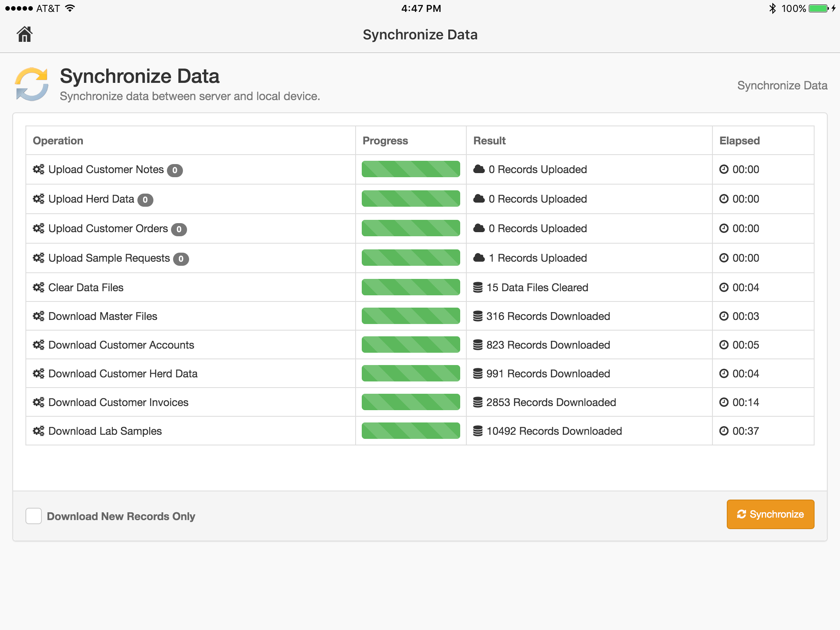Tap database icon next to 10492 Records Downloaded

[478, 431]
